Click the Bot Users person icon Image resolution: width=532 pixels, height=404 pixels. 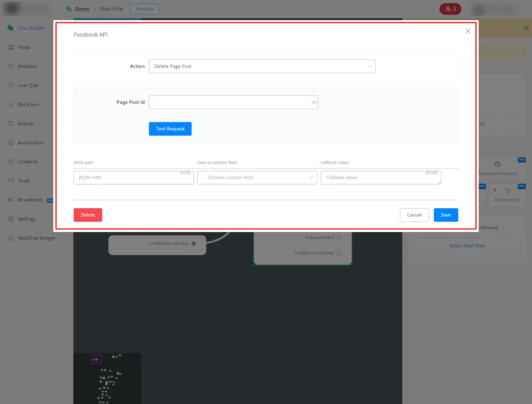point(11,104)
